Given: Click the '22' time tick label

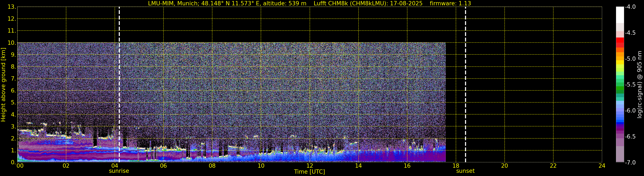Looking at the screenshot, I should 553,166.
